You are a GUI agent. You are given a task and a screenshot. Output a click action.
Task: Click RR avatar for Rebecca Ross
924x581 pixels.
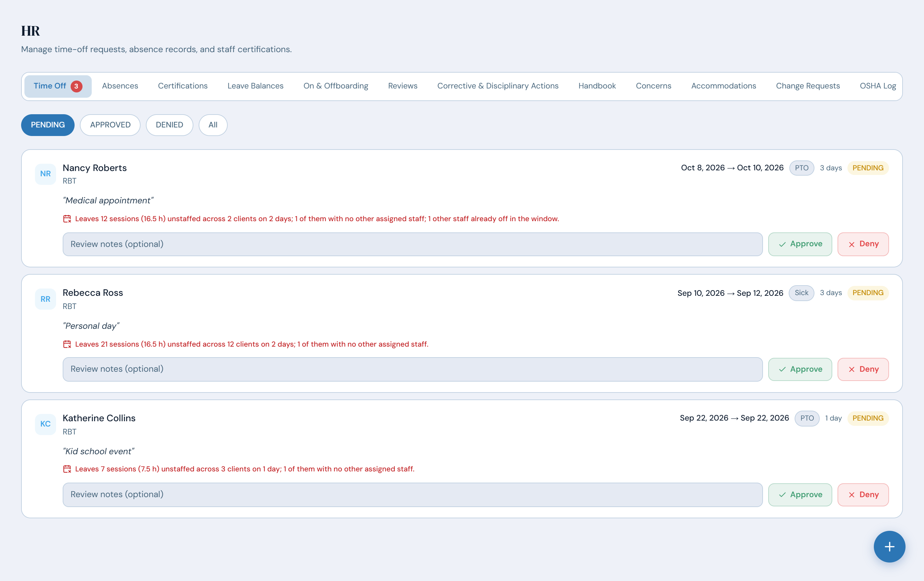pyautogui.click(x=45, y=299)
